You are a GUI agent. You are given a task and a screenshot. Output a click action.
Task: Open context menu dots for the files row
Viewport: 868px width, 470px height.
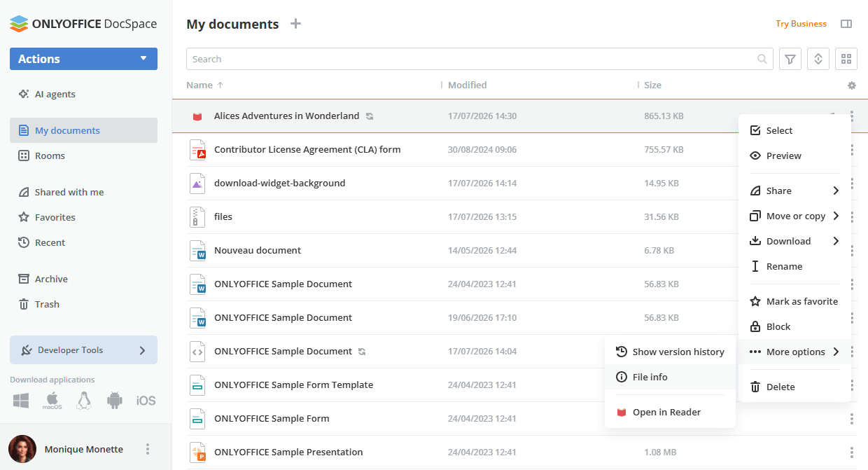[852, 217]
